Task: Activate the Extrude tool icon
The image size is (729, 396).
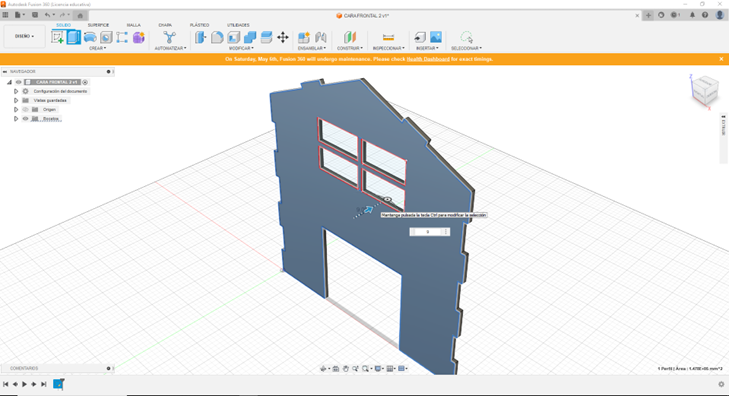Action: pyautogui.click(x=73, y=37)
